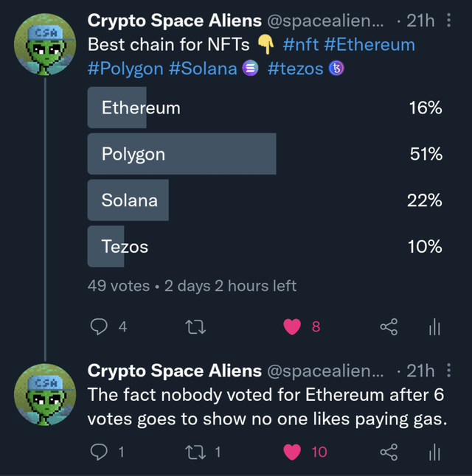Open the #Ethereum hashtag
Image resolution: width=472 pixels, height=476 pixels.
click(x=369, y=44)
